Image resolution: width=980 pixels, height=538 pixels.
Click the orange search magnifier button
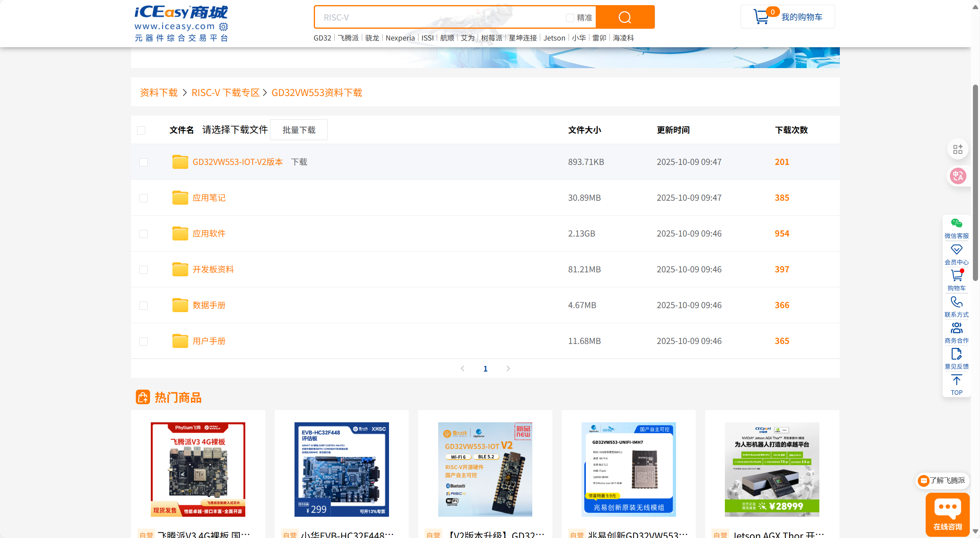click(x=625, y=17)
